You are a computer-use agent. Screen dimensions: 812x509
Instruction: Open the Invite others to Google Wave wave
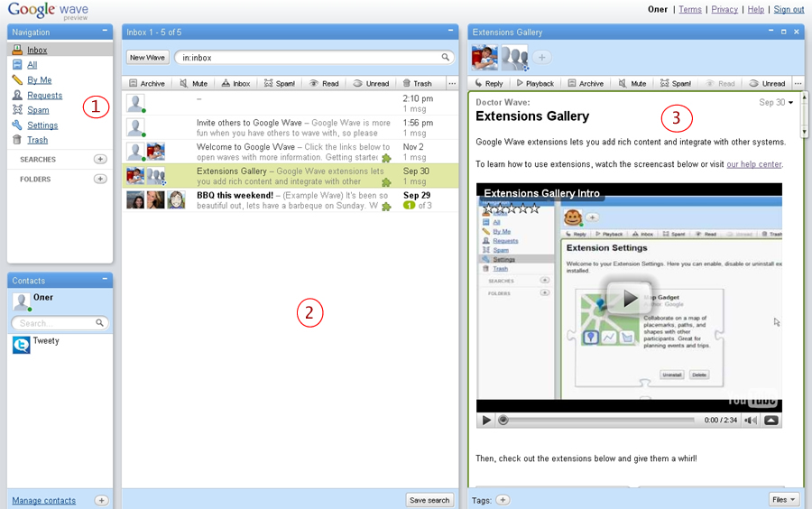pyautogui.click(x=290, y=127)
